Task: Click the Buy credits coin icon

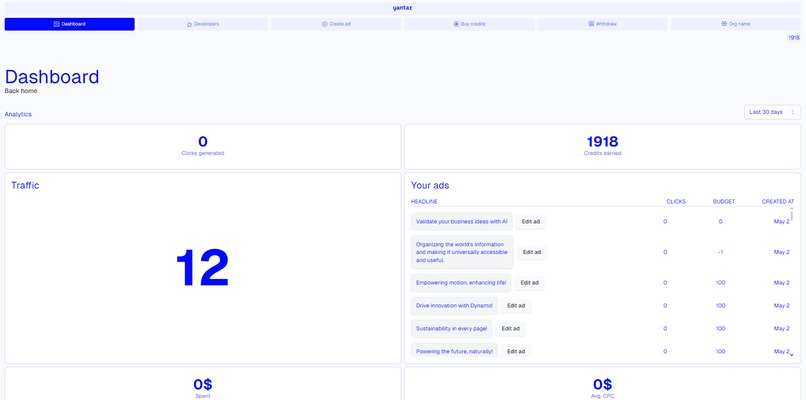Action: (x=456, y=24)
